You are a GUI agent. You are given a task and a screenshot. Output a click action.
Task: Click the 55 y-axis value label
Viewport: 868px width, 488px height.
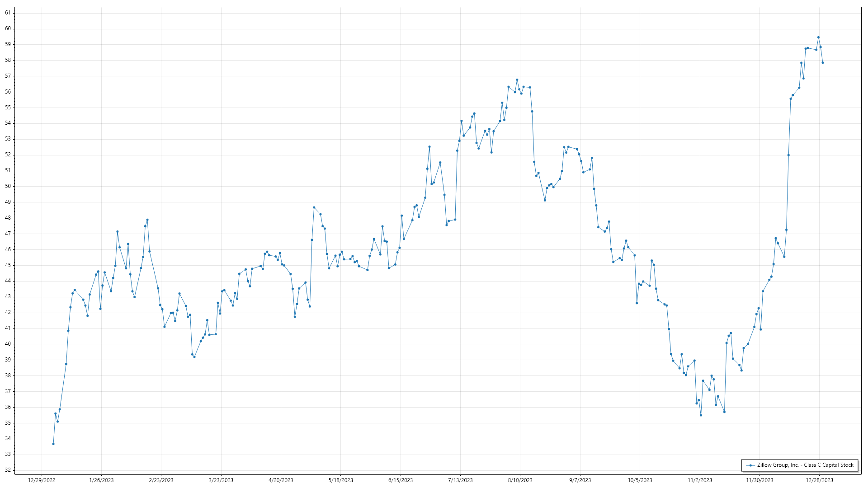[x=8, y=108]
